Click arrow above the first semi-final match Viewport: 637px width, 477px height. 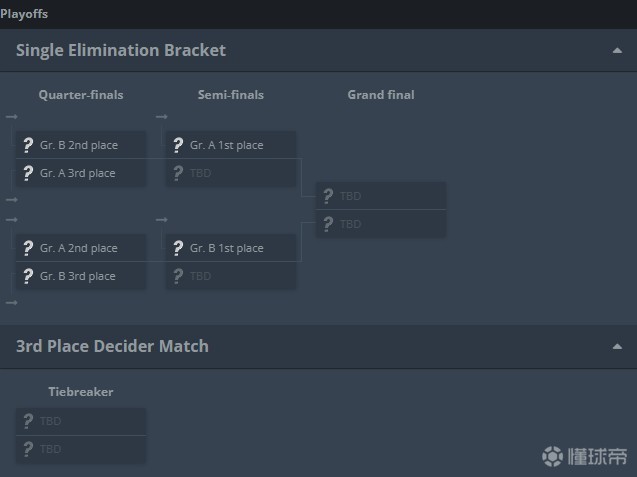[x=161, y=117]
